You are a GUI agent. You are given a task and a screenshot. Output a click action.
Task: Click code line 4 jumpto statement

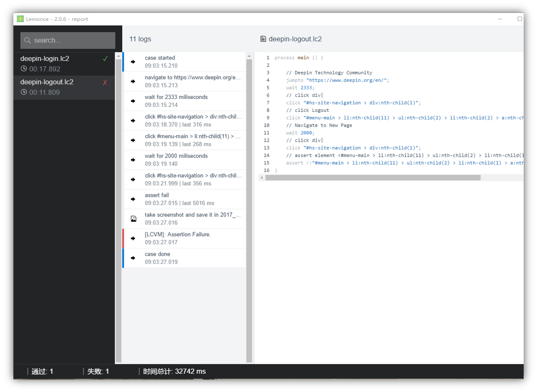pyautogui.click(x=338, y=80)
